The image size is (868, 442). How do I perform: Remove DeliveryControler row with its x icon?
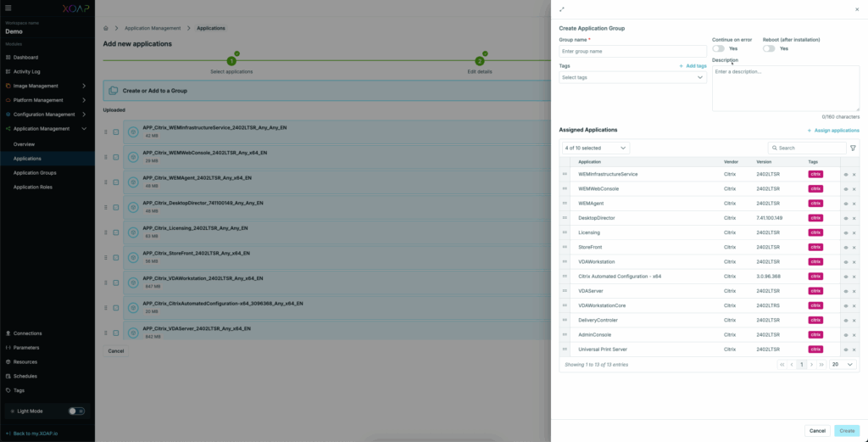[x=854, y=320]
